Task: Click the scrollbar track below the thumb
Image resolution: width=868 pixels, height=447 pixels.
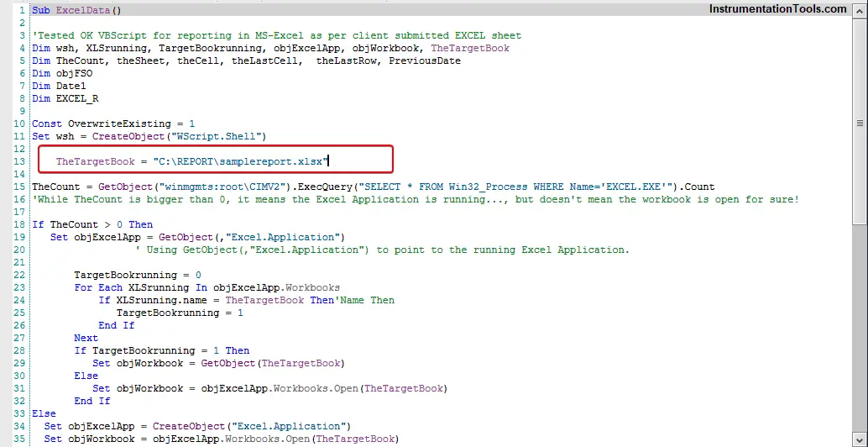Action: click(860, 327)
